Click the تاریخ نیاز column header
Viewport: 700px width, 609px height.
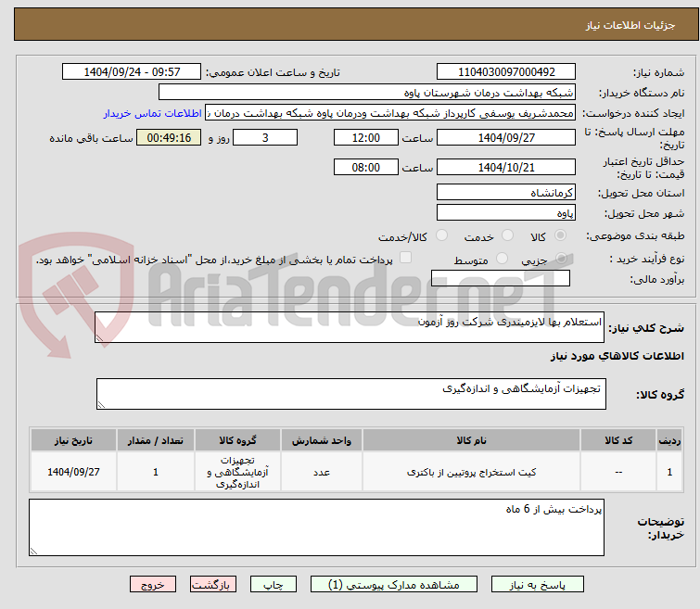[x=73, y=440]
